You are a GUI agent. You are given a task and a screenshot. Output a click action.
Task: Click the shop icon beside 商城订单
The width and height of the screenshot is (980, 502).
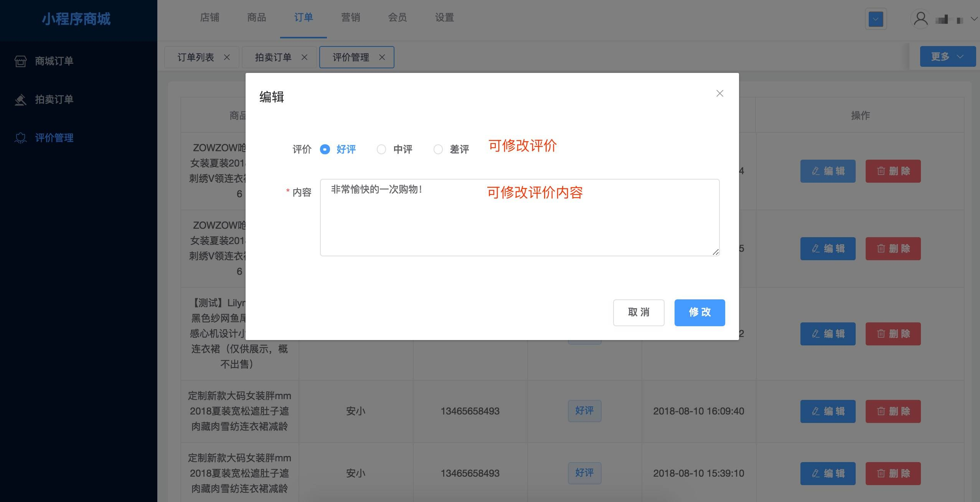pos(20,61)
